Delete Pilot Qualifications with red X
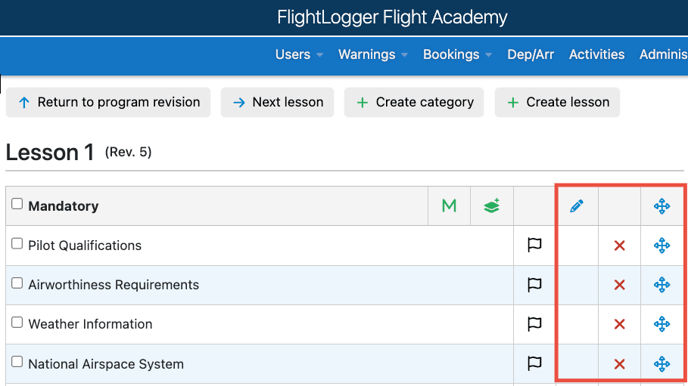Viewport: 688px width, 386px height. click(620, 246)
